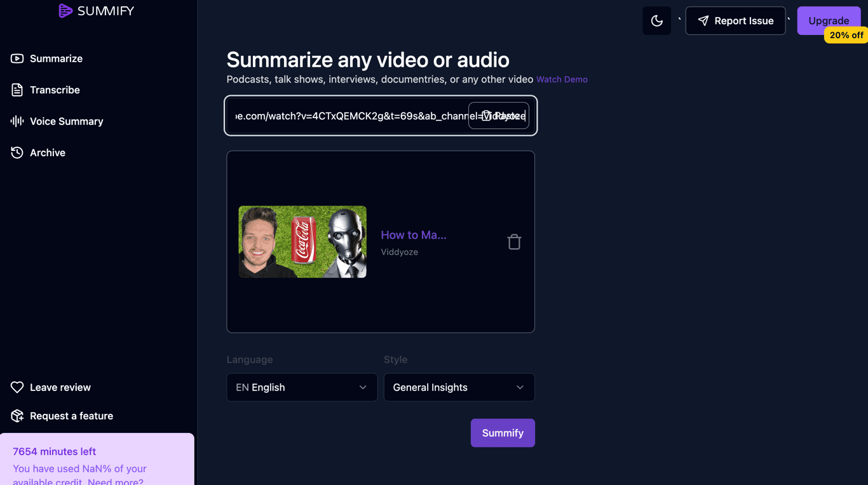Click the Report Issue send icon
The image size is (868, 485).
click(703, 20)
